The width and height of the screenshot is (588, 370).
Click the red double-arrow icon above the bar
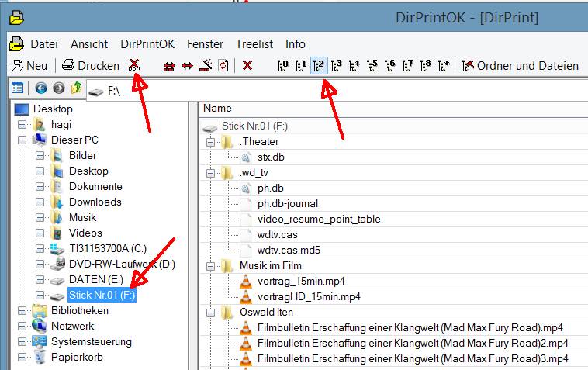pyautogui.click(x=169, y=66)
